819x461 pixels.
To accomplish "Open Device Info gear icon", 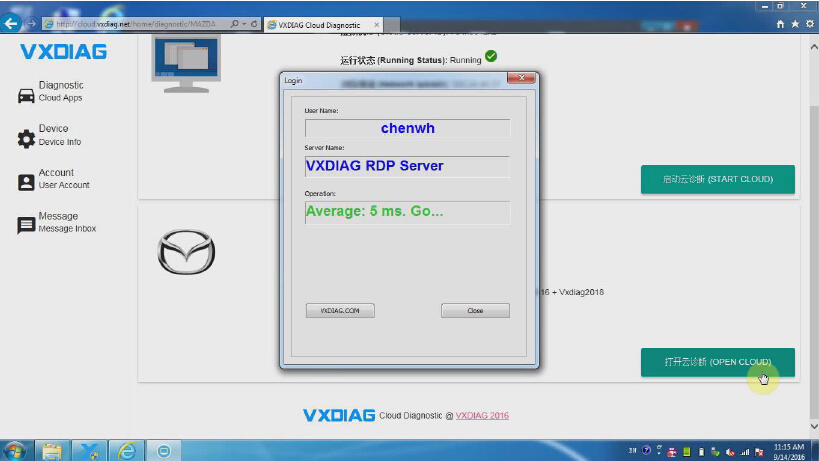I will click(x=26, y=139).
